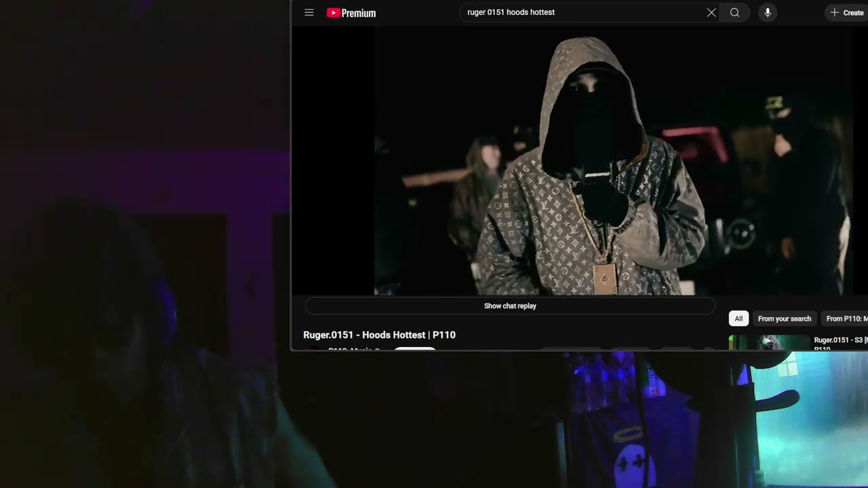Clear the search query with the X
The height and width of the screenshot is (488, 868).
[711, 12]
